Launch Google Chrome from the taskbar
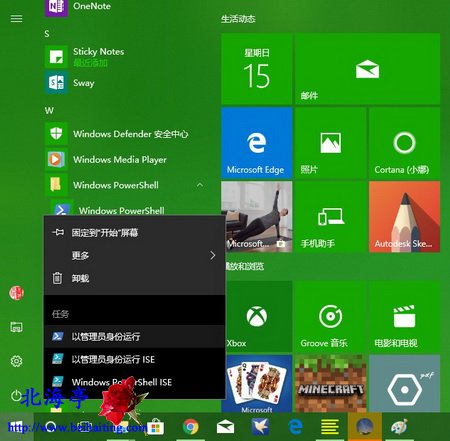This screenshot has width=450, height=441. pyautogui.click(x=191, y=427)
